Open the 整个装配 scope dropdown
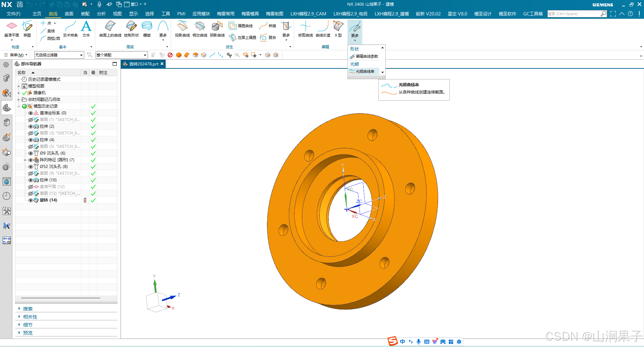This screenshot has width=644, height=347. [121, 55]
